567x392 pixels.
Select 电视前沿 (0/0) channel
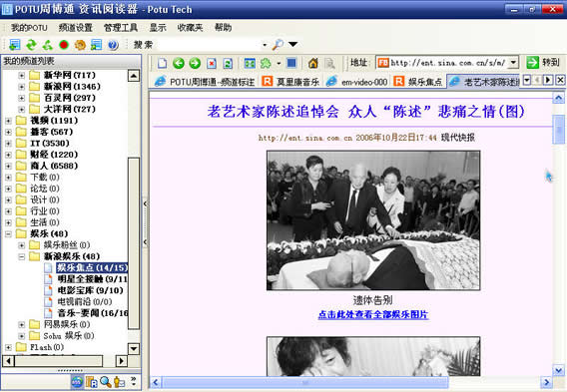[85, 301]
